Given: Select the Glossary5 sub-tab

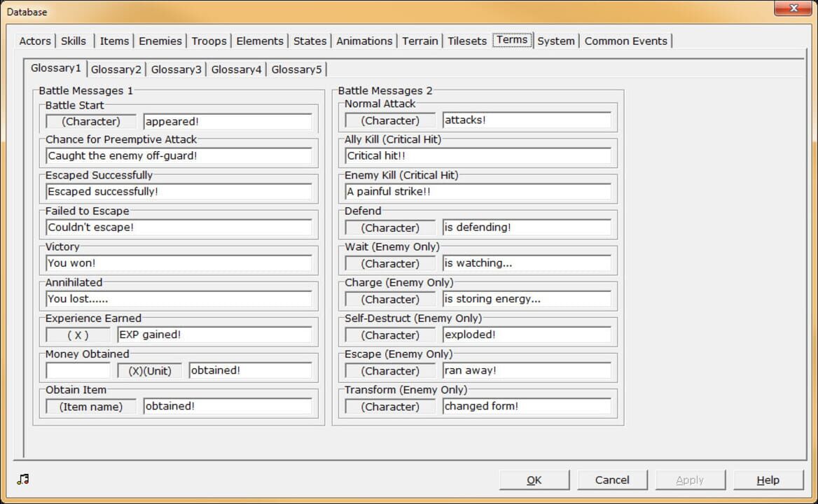Looking at the screenshot, I should coord(296,69).
